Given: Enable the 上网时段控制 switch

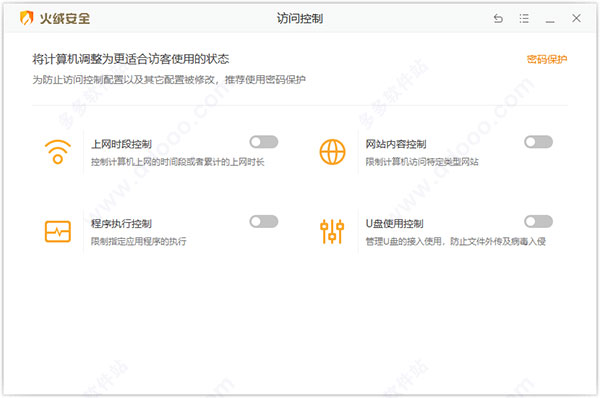Looking at the screenshot, I should click(264, 142).
